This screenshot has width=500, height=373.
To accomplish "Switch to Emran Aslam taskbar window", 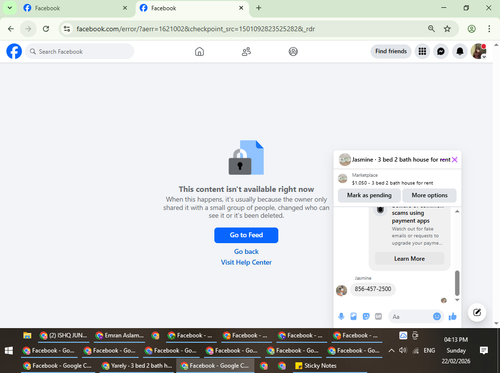I will pyautogui.click(x=119, y=336).
